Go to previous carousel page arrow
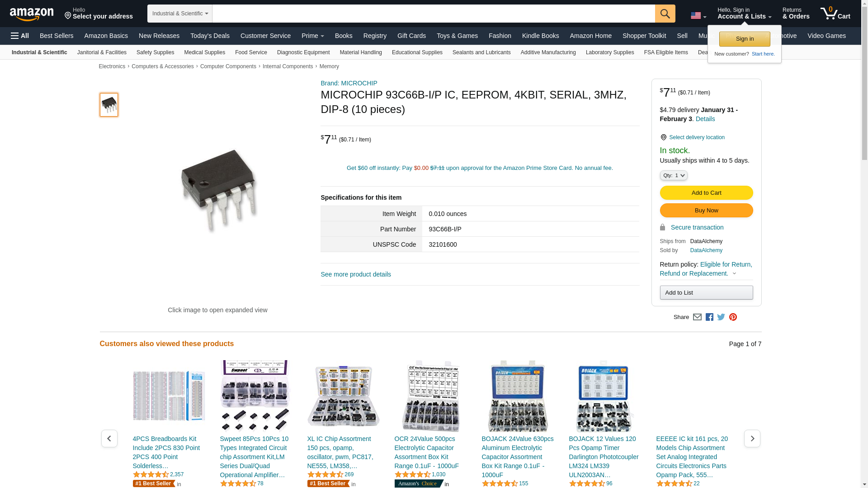The image size is (868, 488). pyautogui.click(x=109, y=438)
